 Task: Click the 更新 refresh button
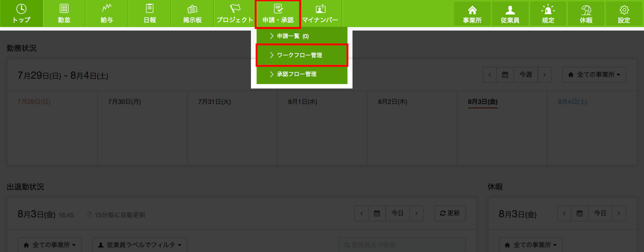[450, 214]
